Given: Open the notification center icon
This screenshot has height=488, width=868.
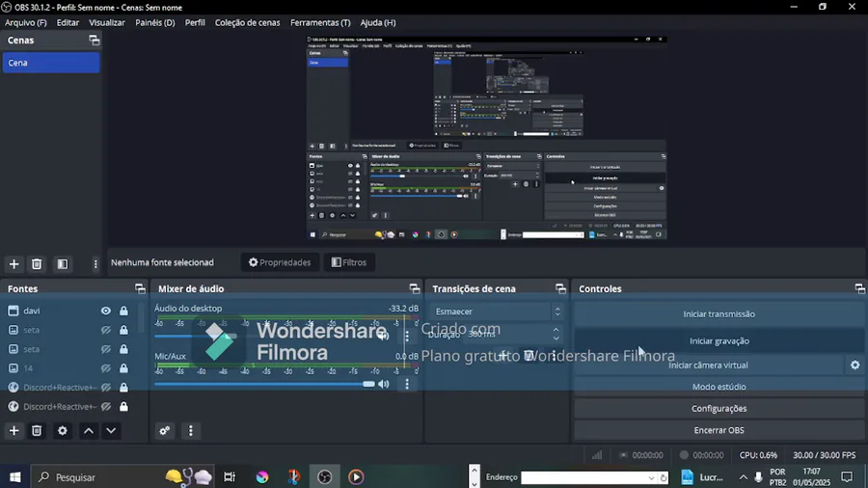Looking at the screenshot, I should click(x=847, y=477).
